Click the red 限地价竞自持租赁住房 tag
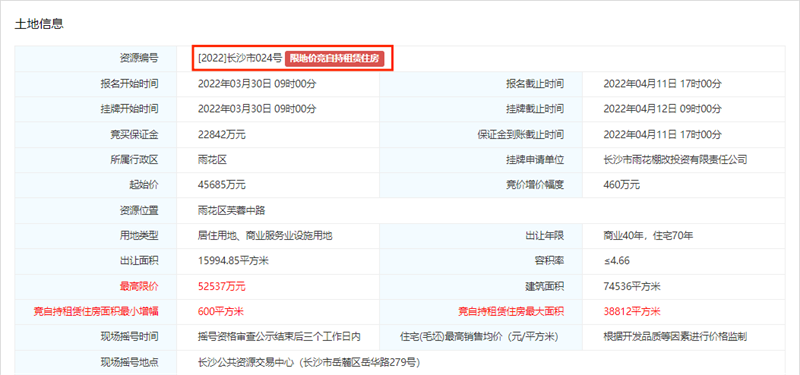The height and width of the screenshot is (375, 800). tap(334, 59)
